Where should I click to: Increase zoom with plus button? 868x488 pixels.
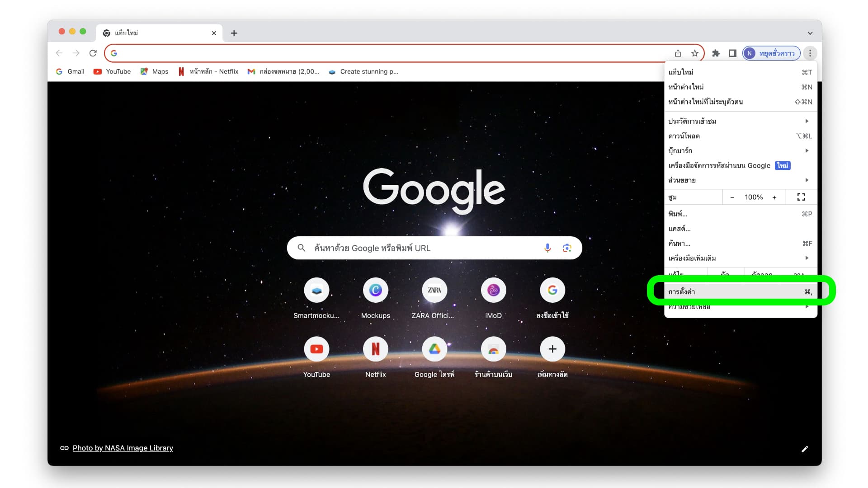pos(774,197)
